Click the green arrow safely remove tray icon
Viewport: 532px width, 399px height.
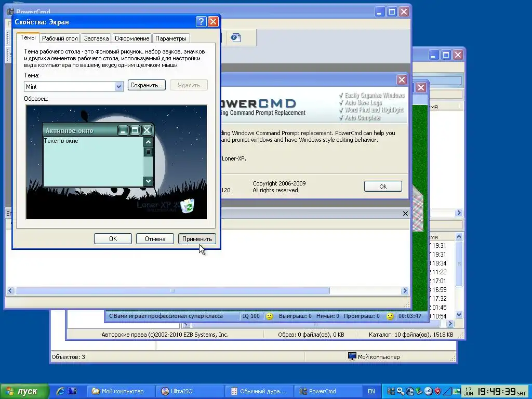pos(419,391)
